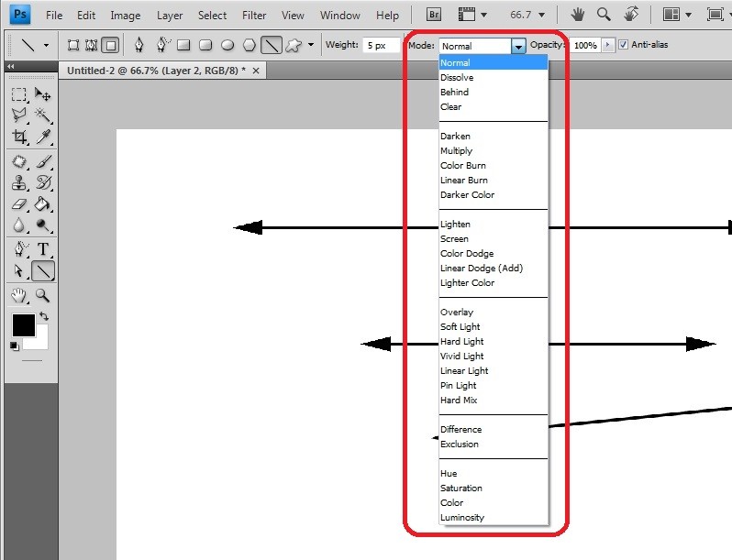The width and height of the screenshot is (732, 560).
Task: Collapse the toolbox panel double arrow
Action: pyautogui.click(x=11, y=67)
